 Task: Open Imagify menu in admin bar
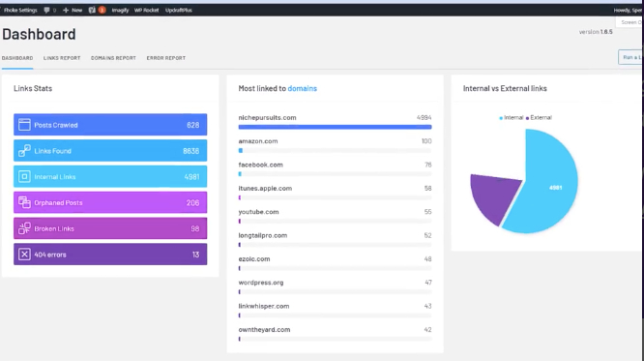pos(120,10)
